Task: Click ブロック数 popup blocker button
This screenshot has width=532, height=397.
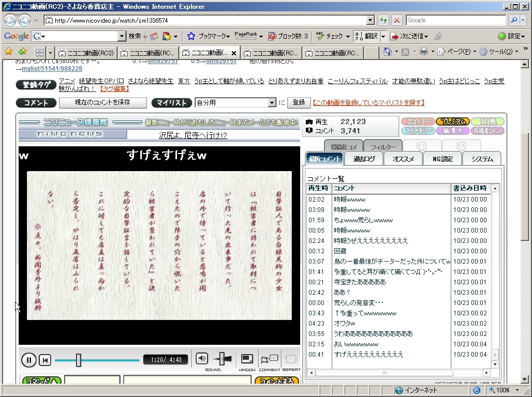Action: click(288, 36)
